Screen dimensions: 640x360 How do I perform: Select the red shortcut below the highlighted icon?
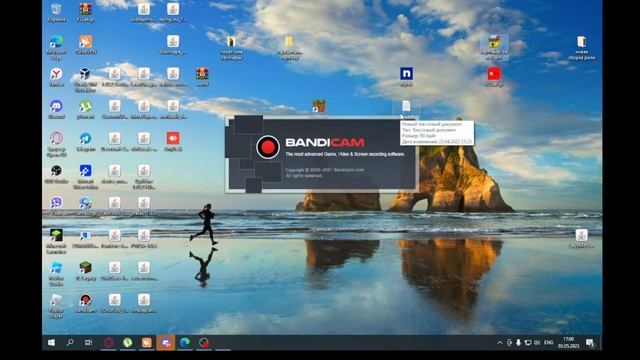coord(494,77)
